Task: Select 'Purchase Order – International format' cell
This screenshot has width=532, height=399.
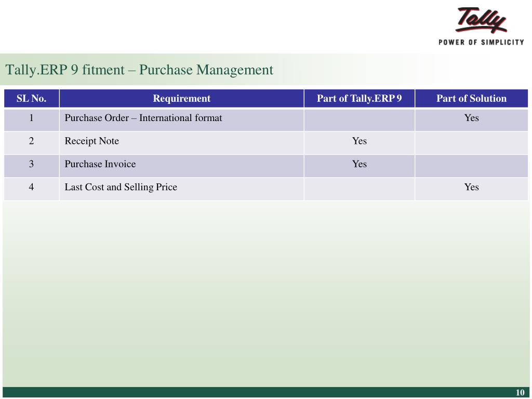Action: tap(181, 120)
